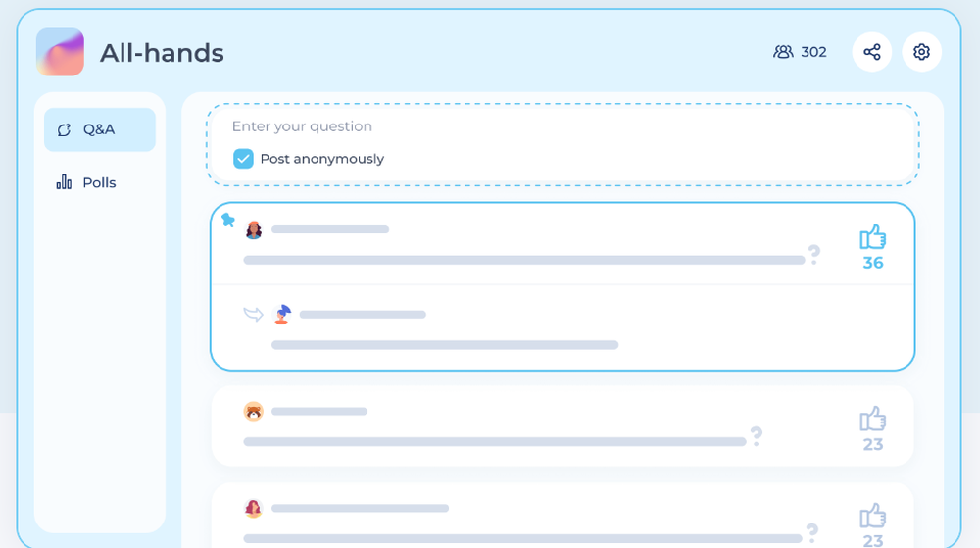Click the reply author's blue-haired avatar
Screen dimensions: 980x548
click(282, 315)
